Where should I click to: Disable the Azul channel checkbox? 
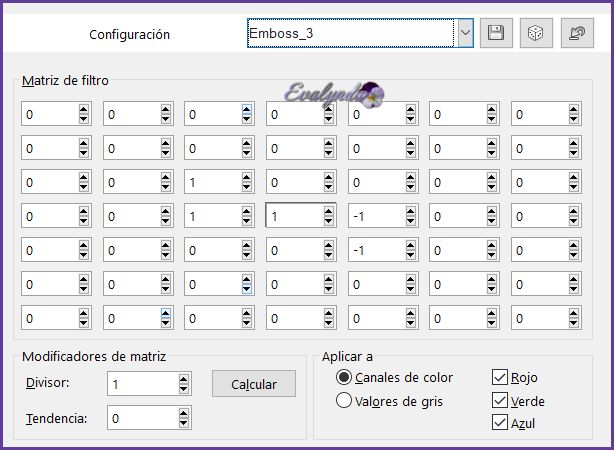[x=500, y=423]
